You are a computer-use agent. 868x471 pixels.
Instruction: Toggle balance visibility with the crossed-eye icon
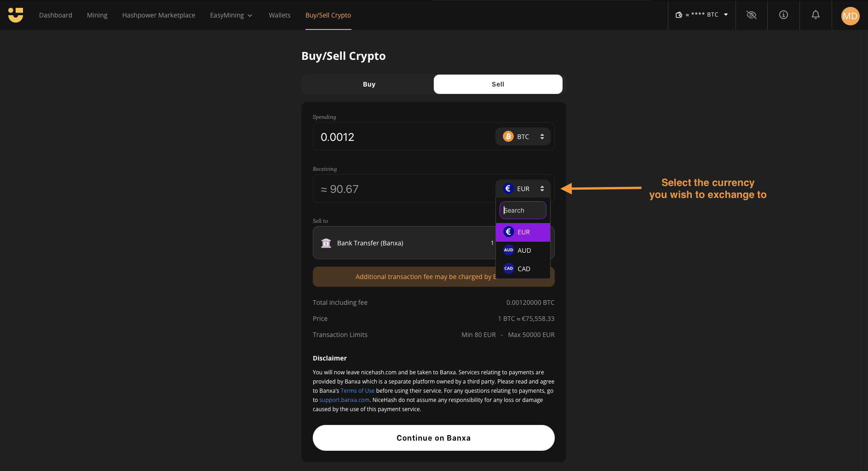tap(751, 15)
